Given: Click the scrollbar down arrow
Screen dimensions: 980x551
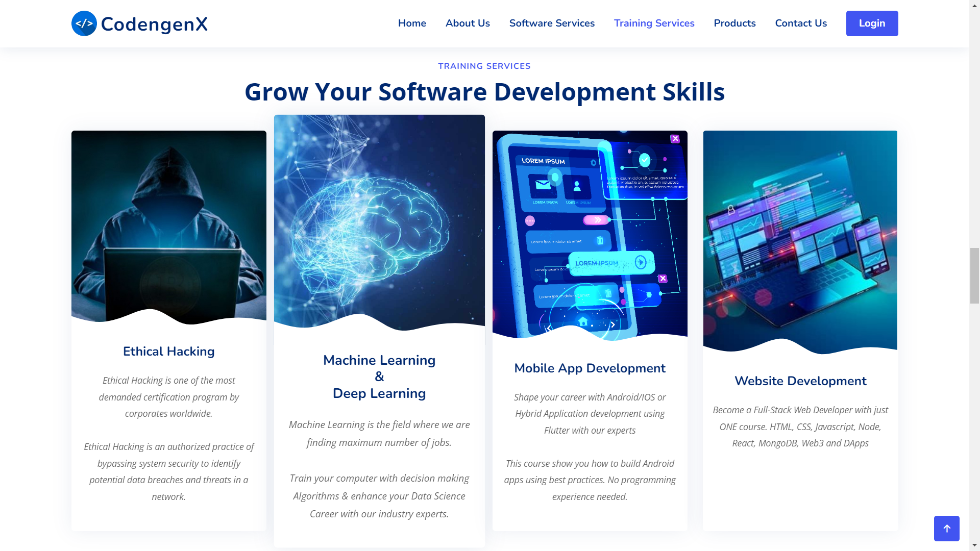Looking at the screenshot, I should click(x=974, y=546).
